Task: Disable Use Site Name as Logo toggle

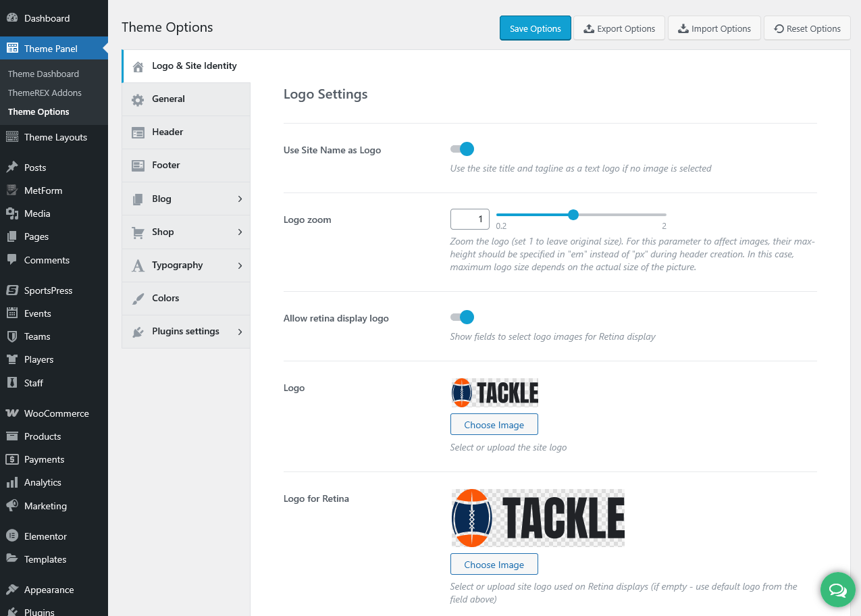Action: pyautogui.click(x=463, y=149)
